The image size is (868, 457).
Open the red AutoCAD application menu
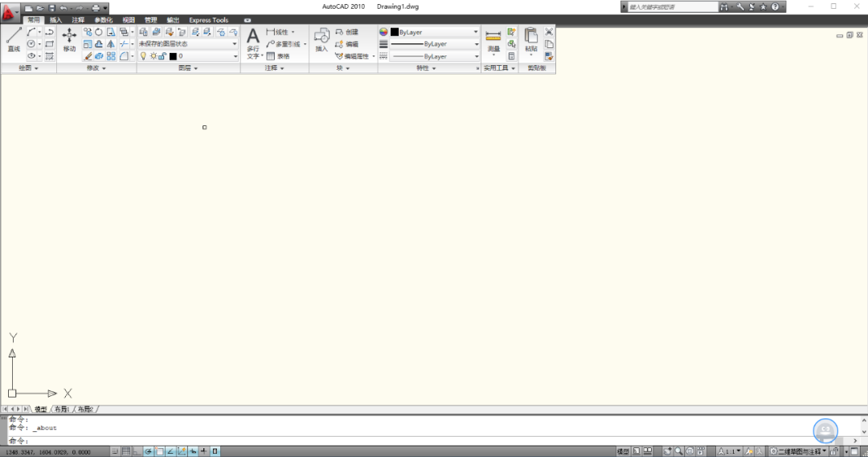point(9,11)
